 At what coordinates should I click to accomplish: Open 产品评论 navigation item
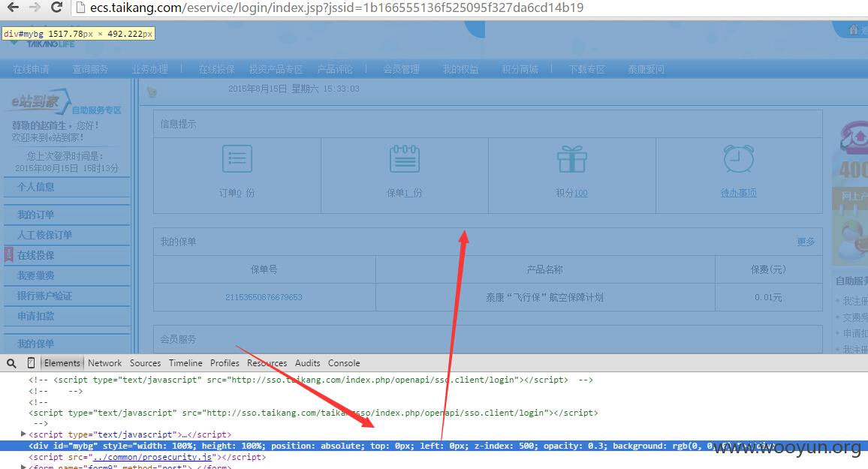(335, 69)
